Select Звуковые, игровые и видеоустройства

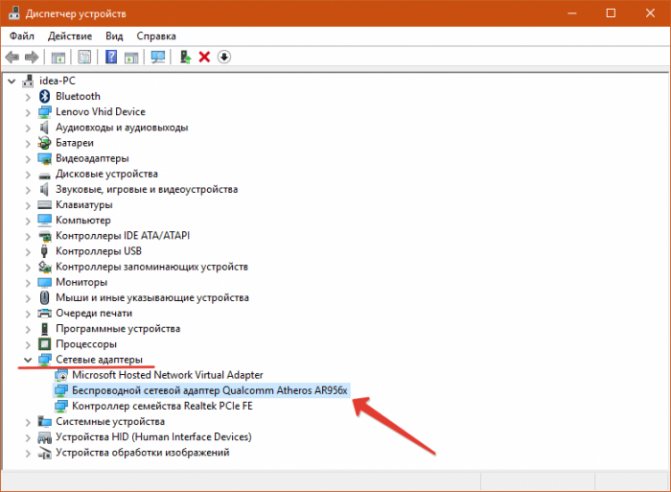pos(146,190)
